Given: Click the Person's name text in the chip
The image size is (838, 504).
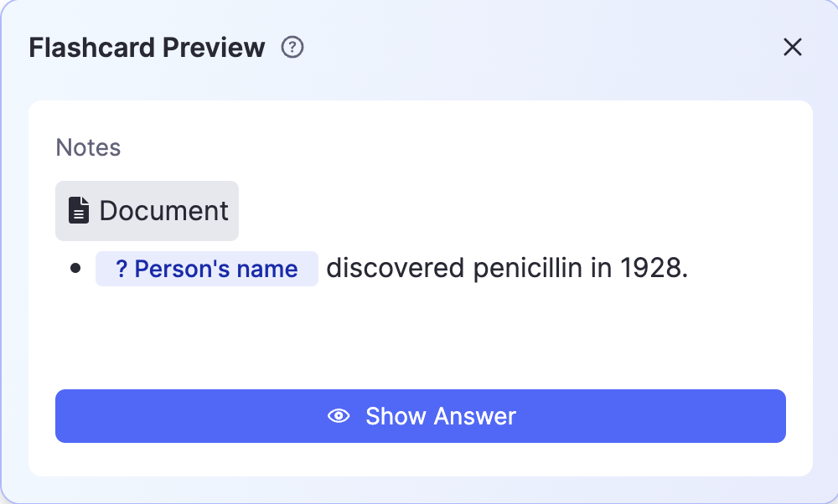Looking at the screenshot, I should [216, 269].
